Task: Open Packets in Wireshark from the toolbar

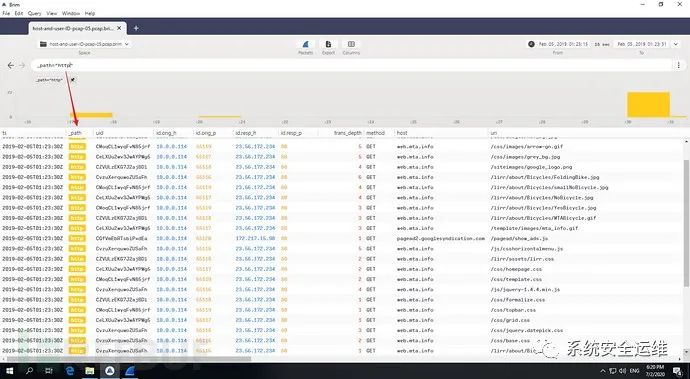Action: click(305, 44)
